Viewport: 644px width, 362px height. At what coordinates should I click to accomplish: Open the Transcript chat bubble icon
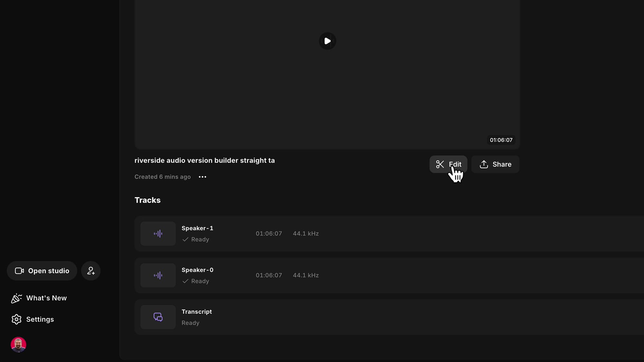click(x=158, y=317)
